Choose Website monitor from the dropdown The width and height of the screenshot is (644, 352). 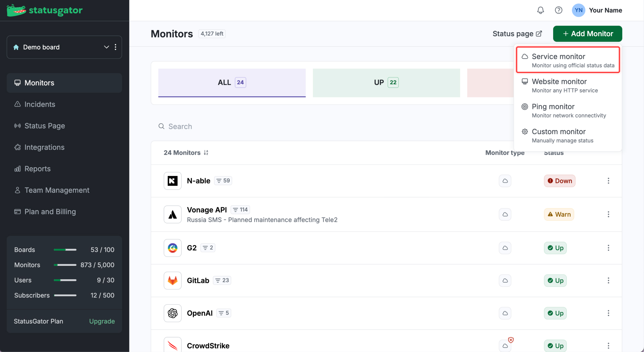[568, 85]
